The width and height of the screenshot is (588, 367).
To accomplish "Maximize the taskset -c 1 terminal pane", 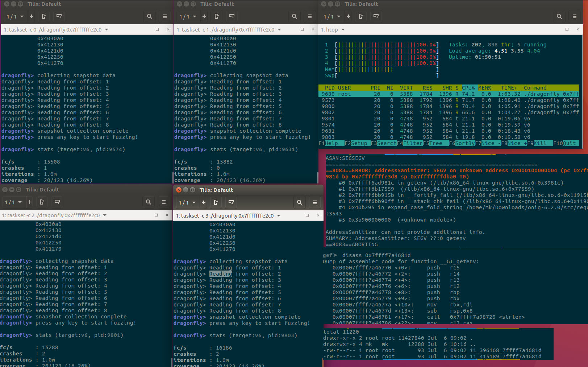I will tap(302, 29).
